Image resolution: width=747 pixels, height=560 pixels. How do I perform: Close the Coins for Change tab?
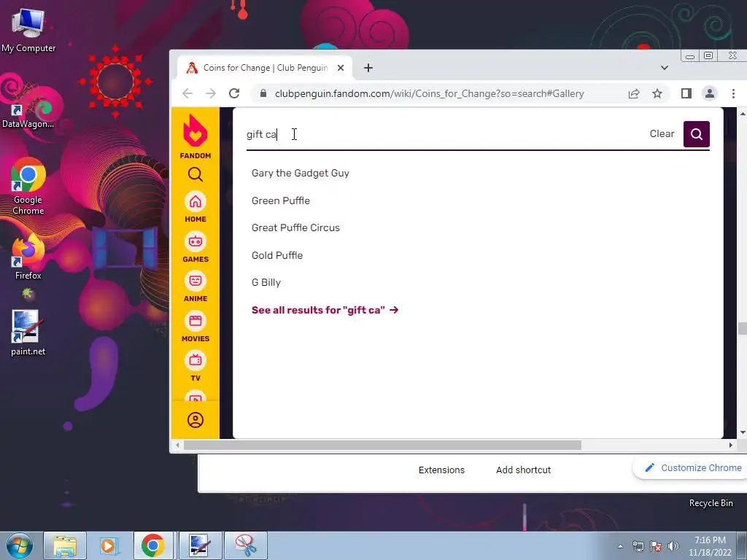[x=341, y=68]
